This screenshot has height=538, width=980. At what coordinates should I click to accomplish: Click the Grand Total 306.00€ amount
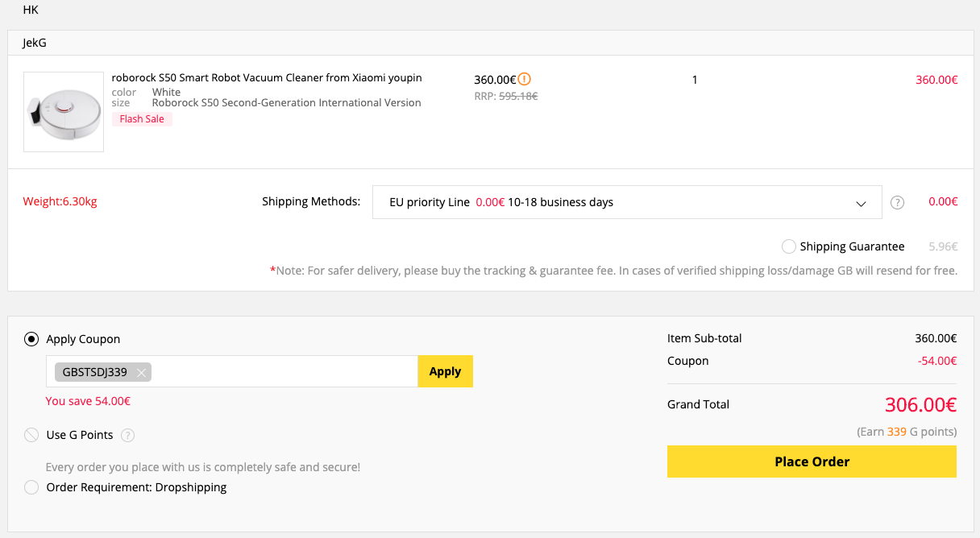tap(920, 404)
